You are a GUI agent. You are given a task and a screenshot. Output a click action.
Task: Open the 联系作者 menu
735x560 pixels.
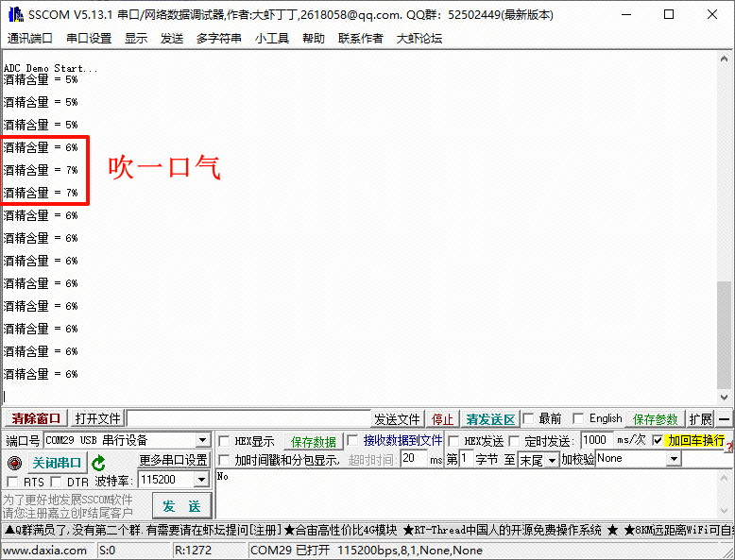(361, 38)
